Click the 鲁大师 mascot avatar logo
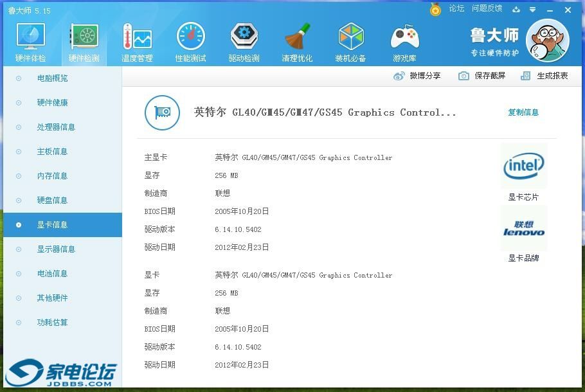This screenshot has height=392, width=585. (x=547, y=40)
